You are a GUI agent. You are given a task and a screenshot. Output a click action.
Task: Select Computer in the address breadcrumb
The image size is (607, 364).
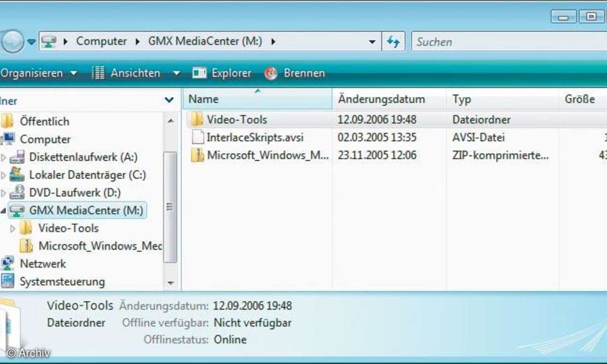(x=102, y=41)
